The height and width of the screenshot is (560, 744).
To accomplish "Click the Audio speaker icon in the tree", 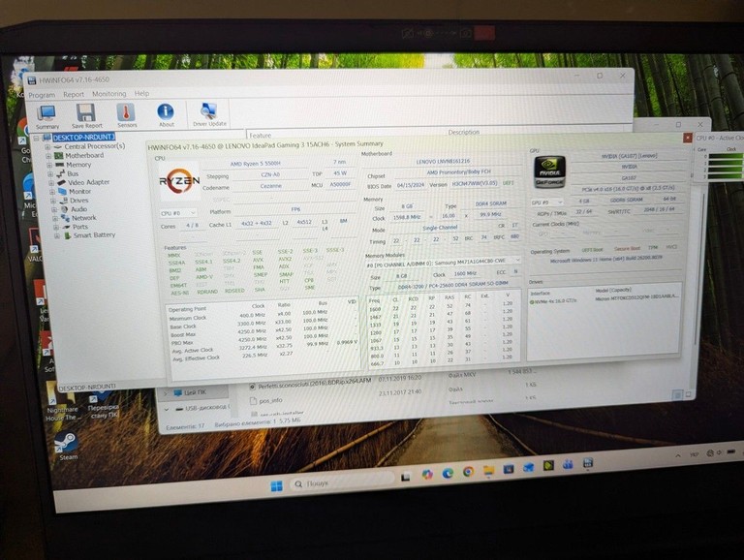I will (64, 209).
